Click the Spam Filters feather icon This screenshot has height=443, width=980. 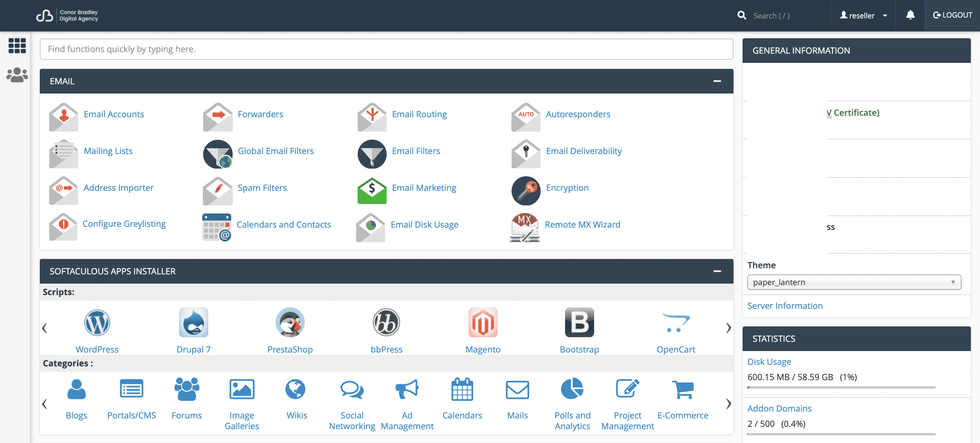(x=218, y=190)
